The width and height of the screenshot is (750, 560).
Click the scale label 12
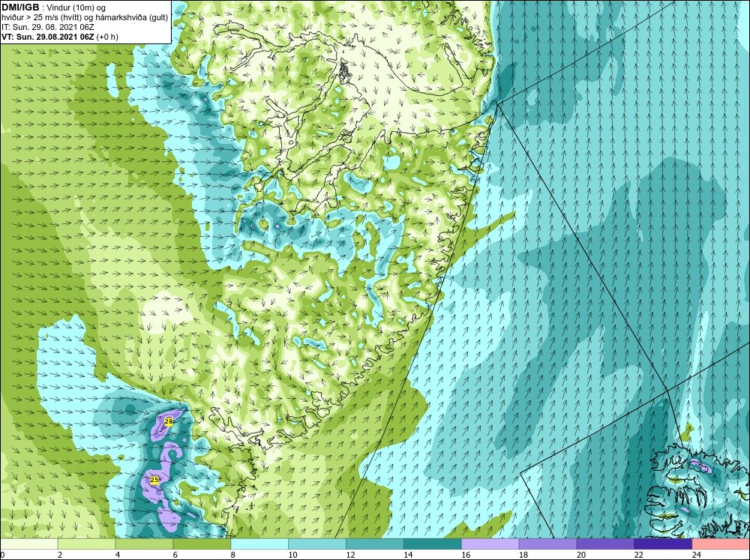point(350,555)
